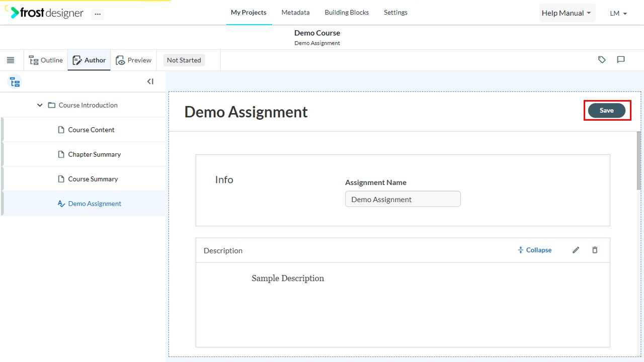
Task: Collapse the Description section
Action: [534, 250]
